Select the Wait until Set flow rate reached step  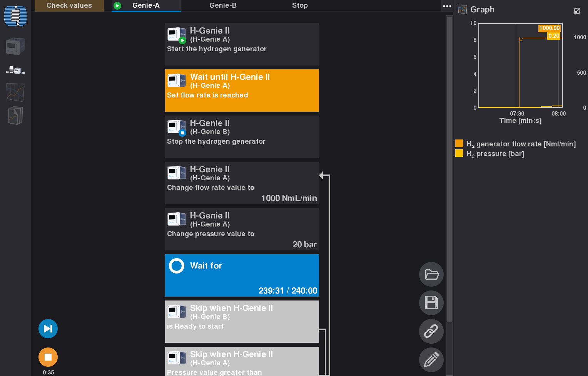(242, 91)
